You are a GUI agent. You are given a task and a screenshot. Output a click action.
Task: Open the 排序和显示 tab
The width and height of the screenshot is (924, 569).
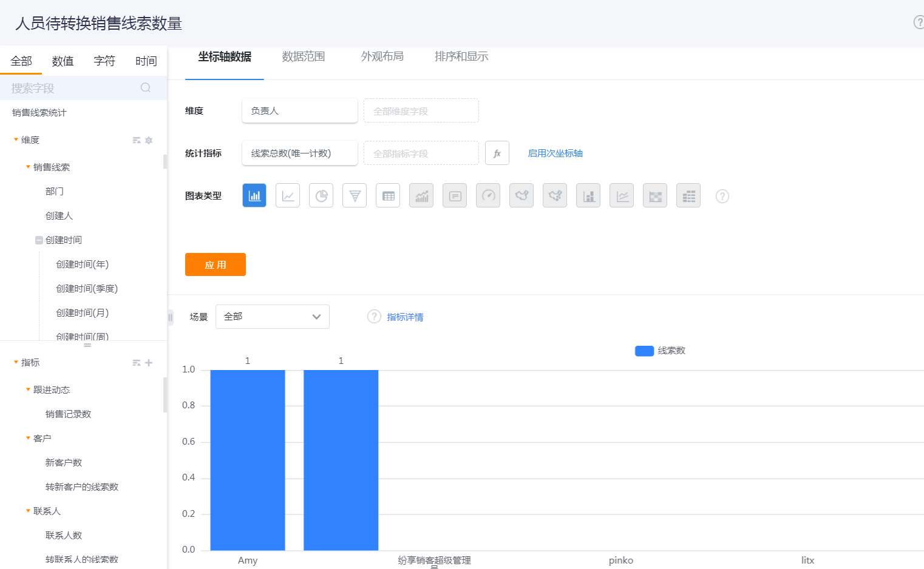pyautogui.click(x=461, y=56)
